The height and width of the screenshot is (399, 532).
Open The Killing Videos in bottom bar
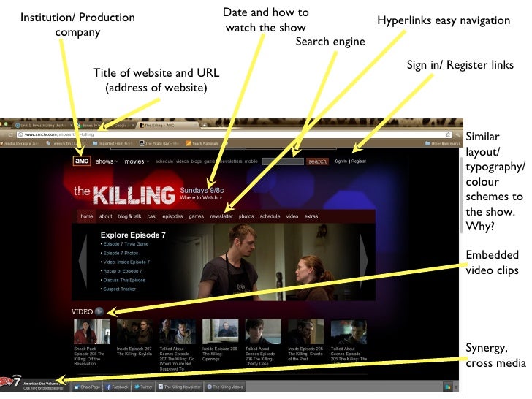pyautogui.click(x=225, y=387)
